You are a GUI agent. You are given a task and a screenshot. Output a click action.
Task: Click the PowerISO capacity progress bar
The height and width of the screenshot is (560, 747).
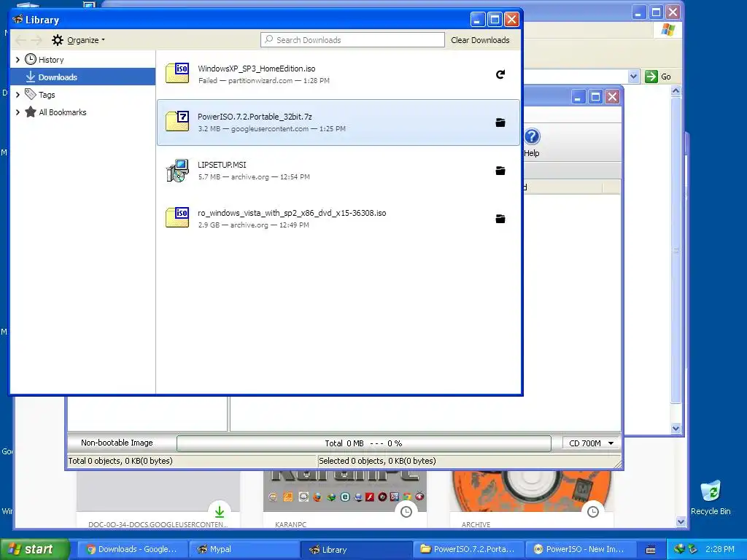pos(363,443)
